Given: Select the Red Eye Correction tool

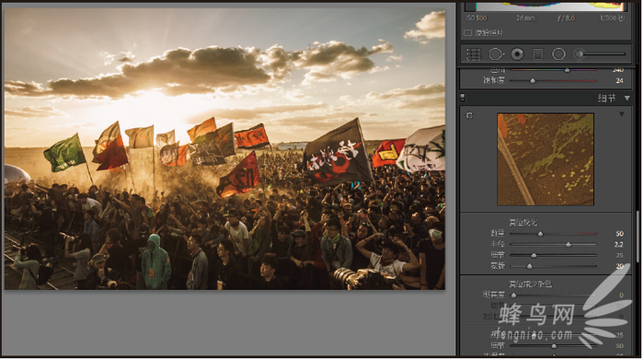Looking at the screenshot, I should coord(517,54).
